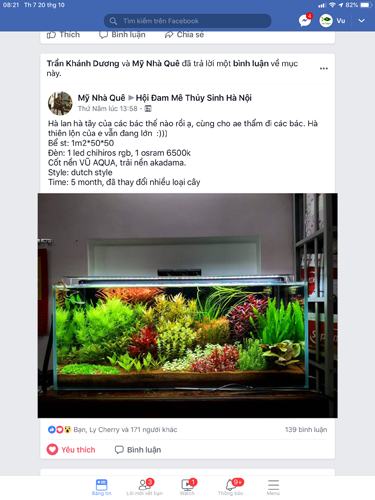
Task: Open the three-dot post options menu
Action: (324, 68)
